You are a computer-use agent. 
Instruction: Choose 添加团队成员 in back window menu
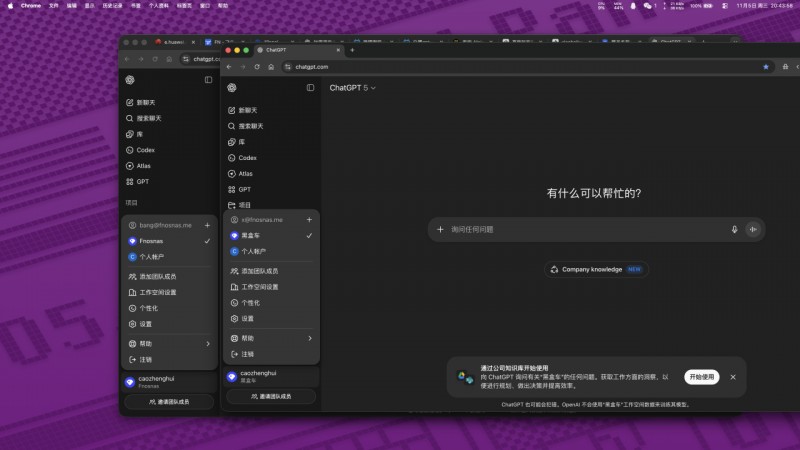pos(169,277)
